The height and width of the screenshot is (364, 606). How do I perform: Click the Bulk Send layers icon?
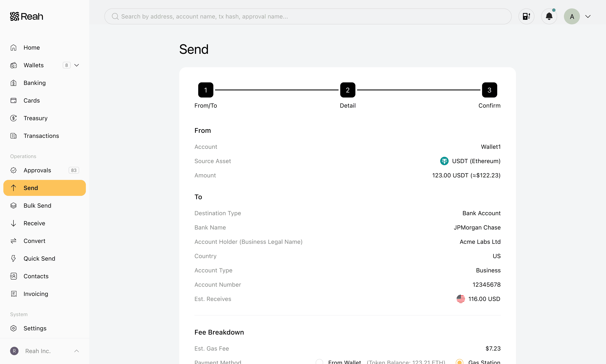(x=13, y=206)
